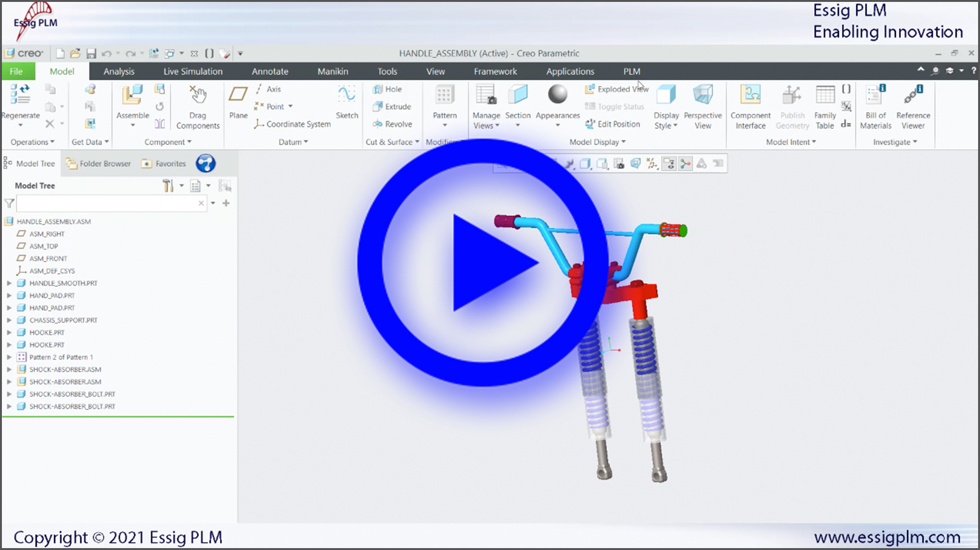The height and width of the screenshot is (550, 980).
Task: Open the Investigate group dropdown
Action: [895, 142]
